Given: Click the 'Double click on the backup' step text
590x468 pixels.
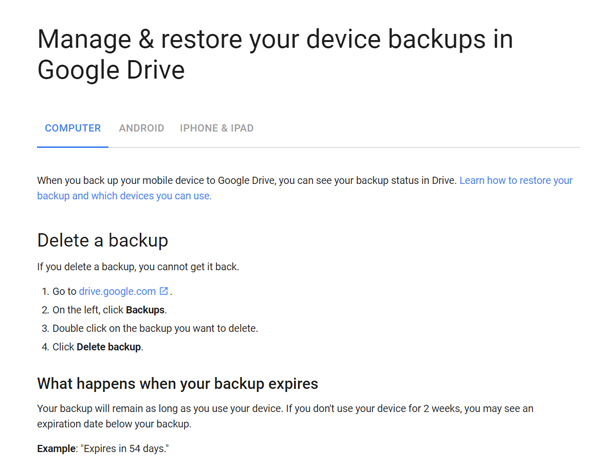Looking at the screenshot, I should tap(155, 328).
